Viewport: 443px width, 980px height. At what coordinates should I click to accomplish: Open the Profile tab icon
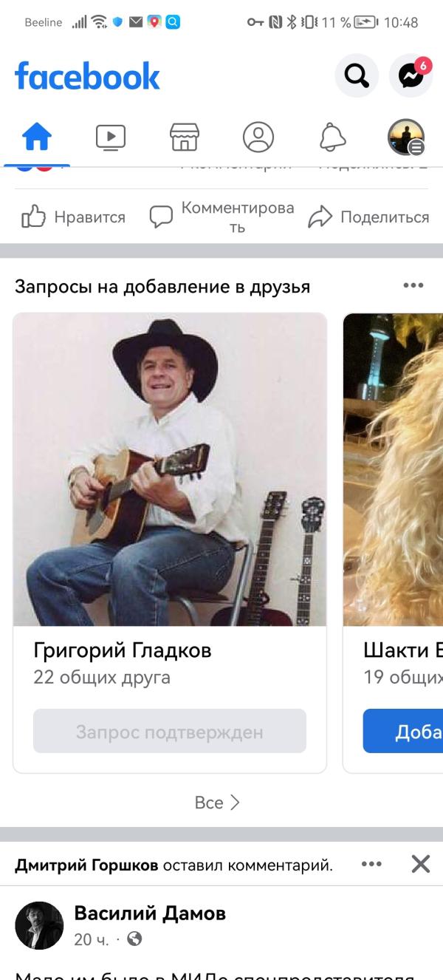pyautogui.click(x=258, y=137)
